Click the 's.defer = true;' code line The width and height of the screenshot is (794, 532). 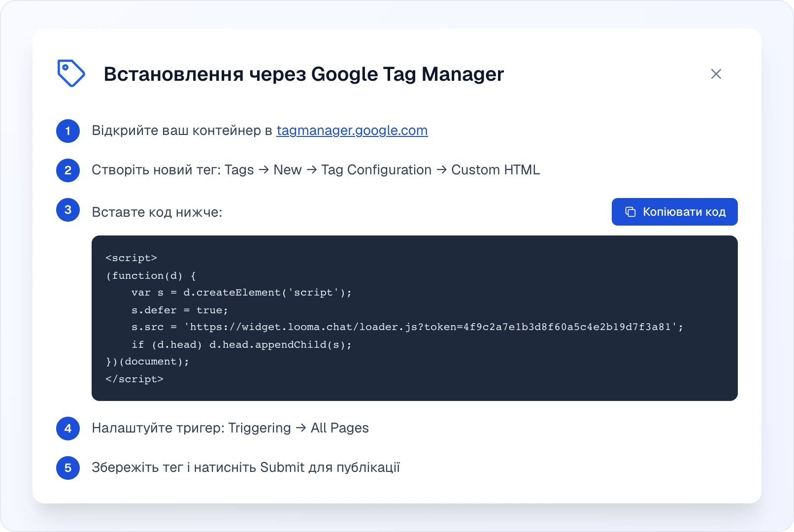pyautogui.click(x=179, y=310)
